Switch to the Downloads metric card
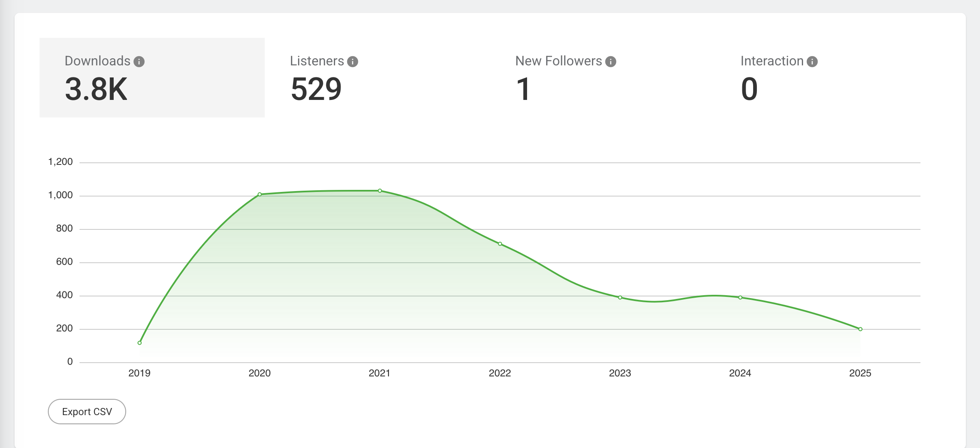 coord(152,77)
